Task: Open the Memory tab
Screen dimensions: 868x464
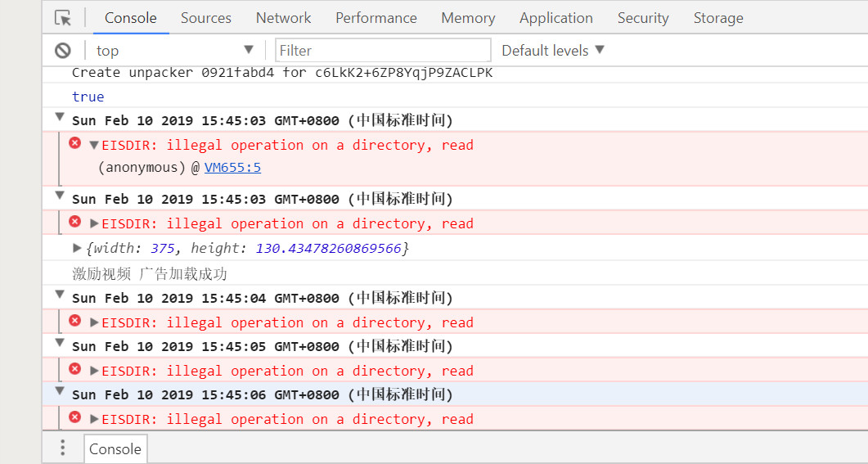Action: 468,18
